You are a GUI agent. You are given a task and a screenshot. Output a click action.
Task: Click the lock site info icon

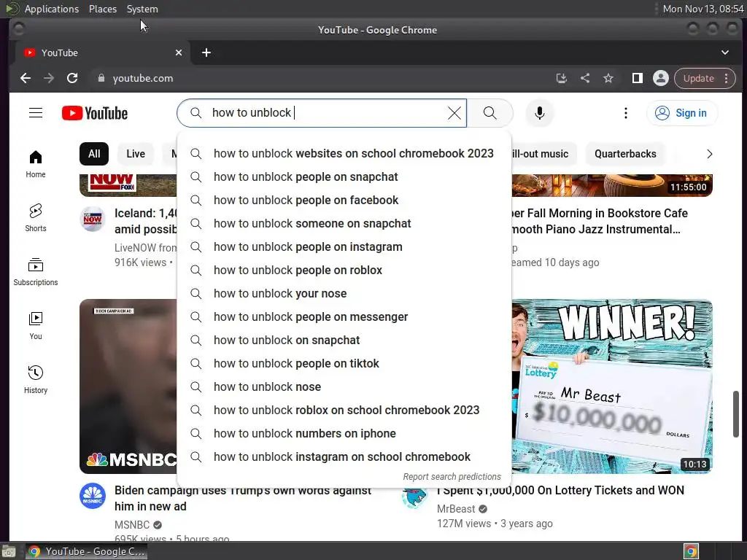coord(101,78)
